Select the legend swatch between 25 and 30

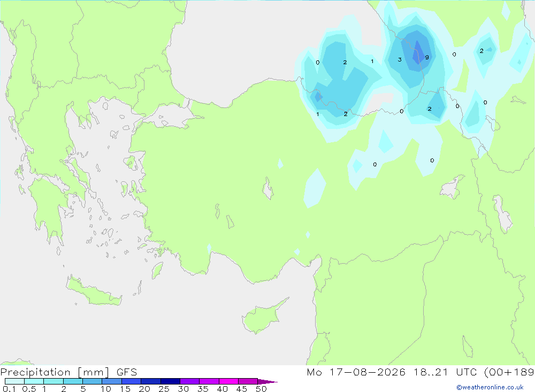point(170,381)
